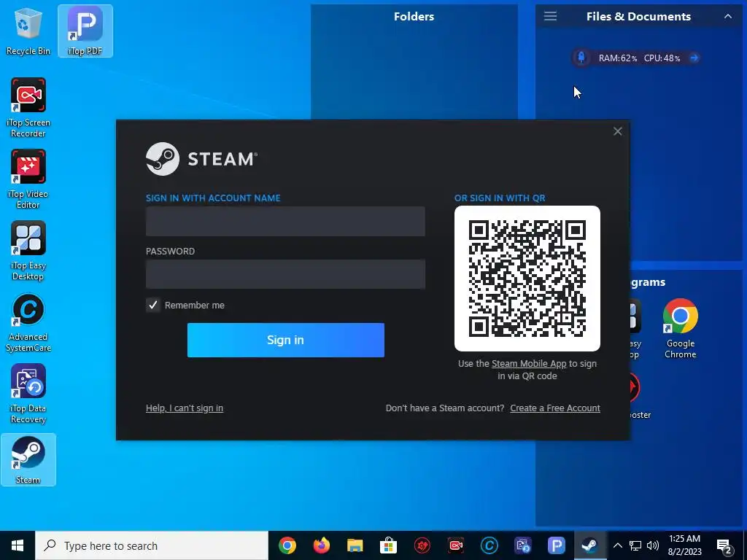Click the taskbar search box
This screenshot has width=747, height=560.
pyautogui.click(x=152, y=545)
